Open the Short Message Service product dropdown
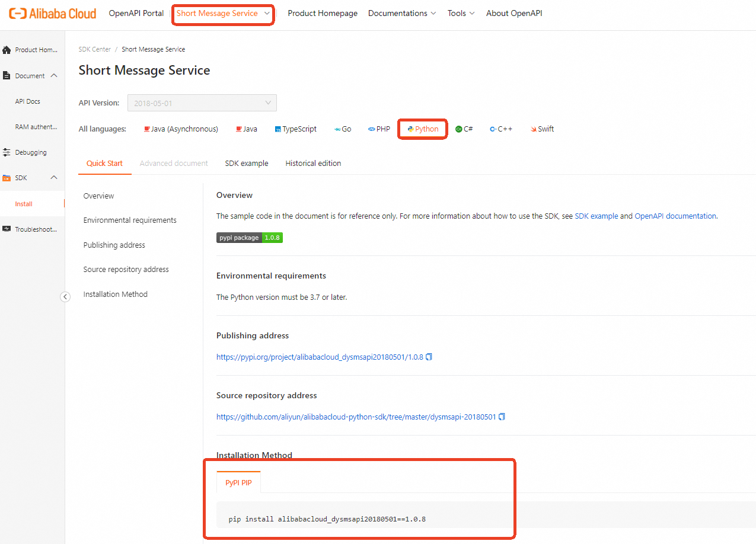756x544 pixels. (x=224, y=13)
